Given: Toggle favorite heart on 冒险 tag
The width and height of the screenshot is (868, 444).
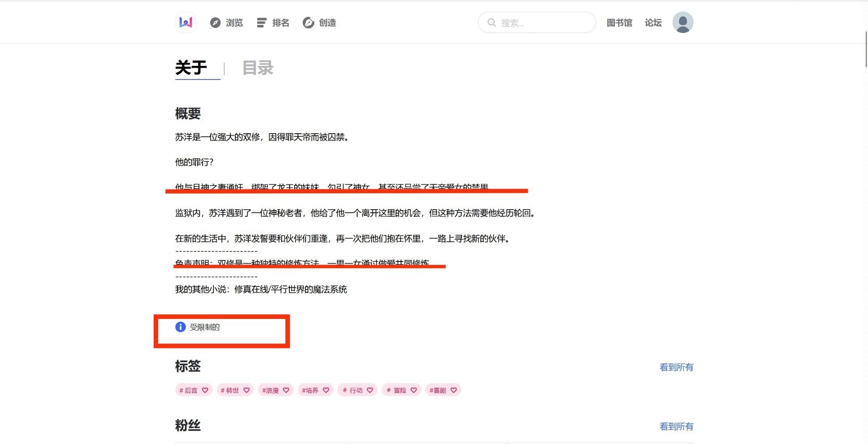Looking at the screenshot, I should coord(414,390).
